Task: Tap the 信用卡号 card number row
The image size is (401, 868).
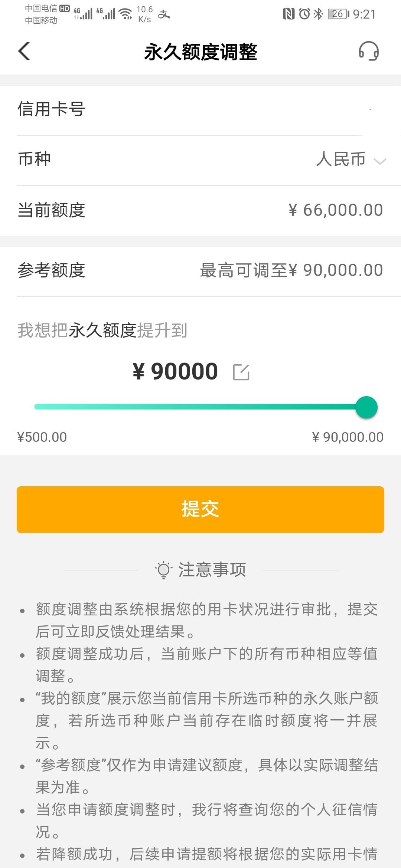Action: click(x=200, y=110)
